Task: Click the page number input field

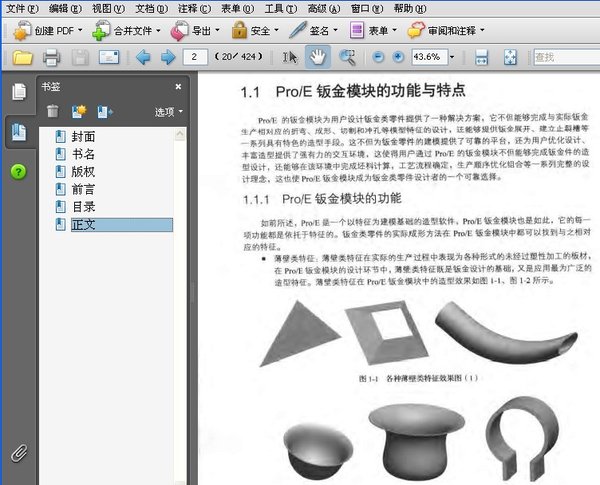Action: 195,57
